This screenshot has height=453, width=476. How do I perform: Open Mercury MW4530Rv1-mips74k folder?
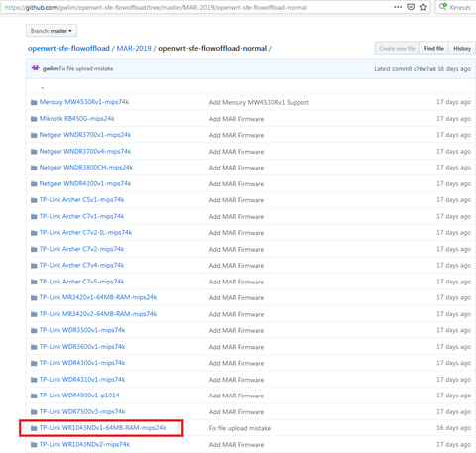click(x=84, y=102)
